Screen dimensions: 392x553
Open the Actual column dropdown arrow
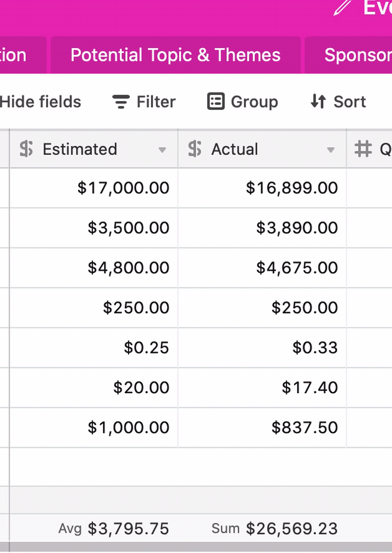pyautogui.click(x=331, y=150)
